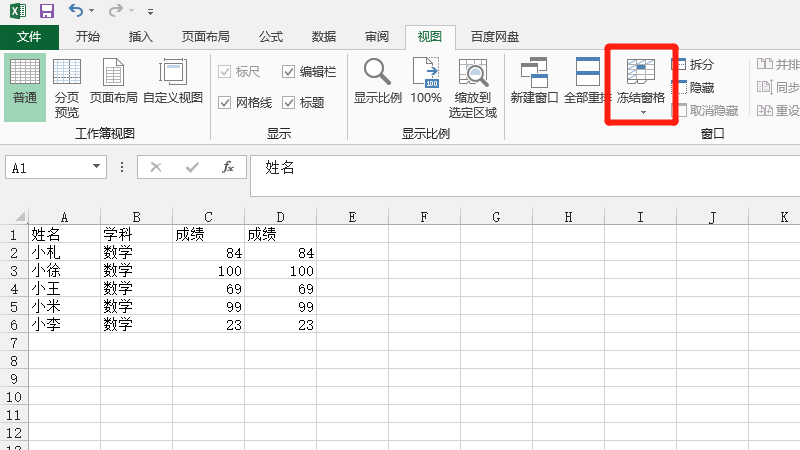Click the Save icon in quick access toolbar
The height and width of the screenshot is (450, 800).
(46, 11)
